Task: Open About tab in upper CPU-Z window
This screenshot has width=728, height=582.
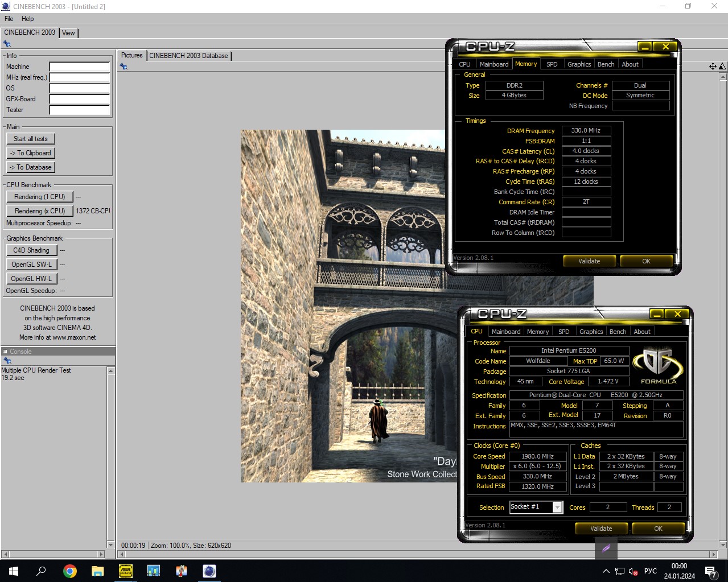Action: tap(630, 64)
